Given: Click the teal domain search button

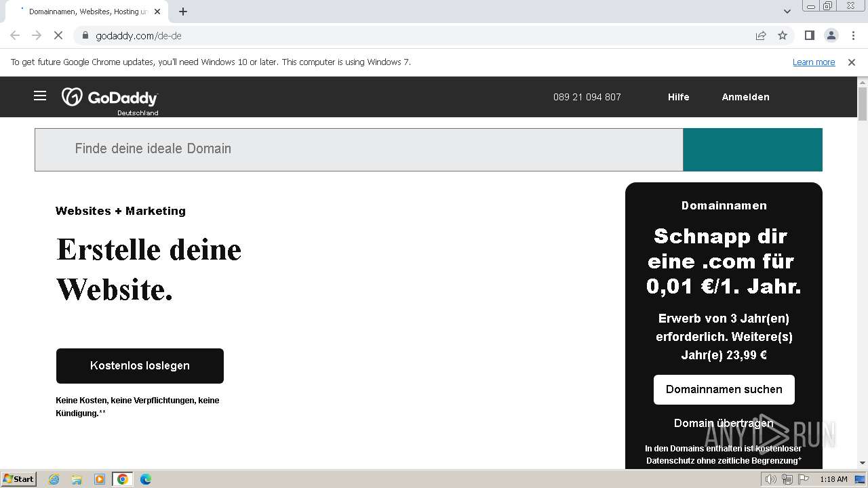Looking at the screenshot, I should (x=753, y=149).
